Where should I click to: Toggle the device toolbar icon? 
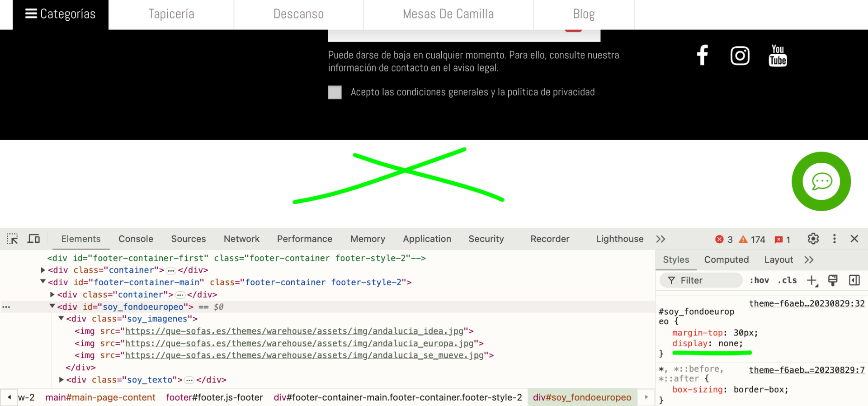34,239
